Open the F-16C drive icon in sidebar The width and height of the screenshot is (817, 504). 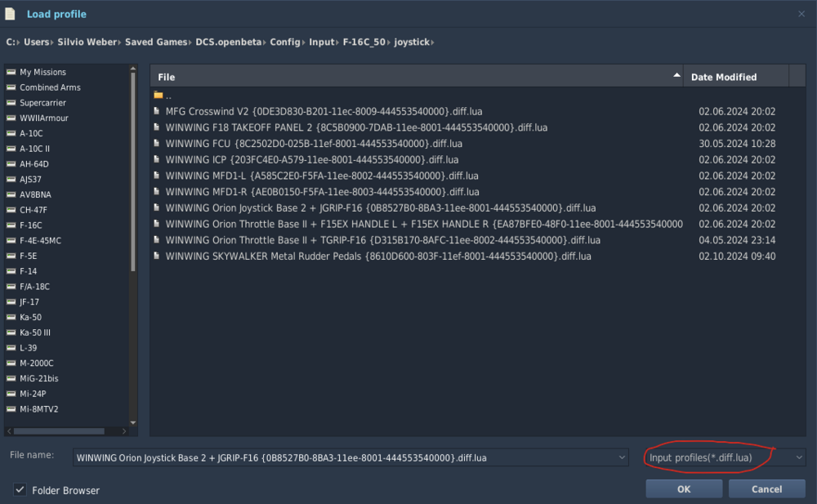click(x=11, y=225)
